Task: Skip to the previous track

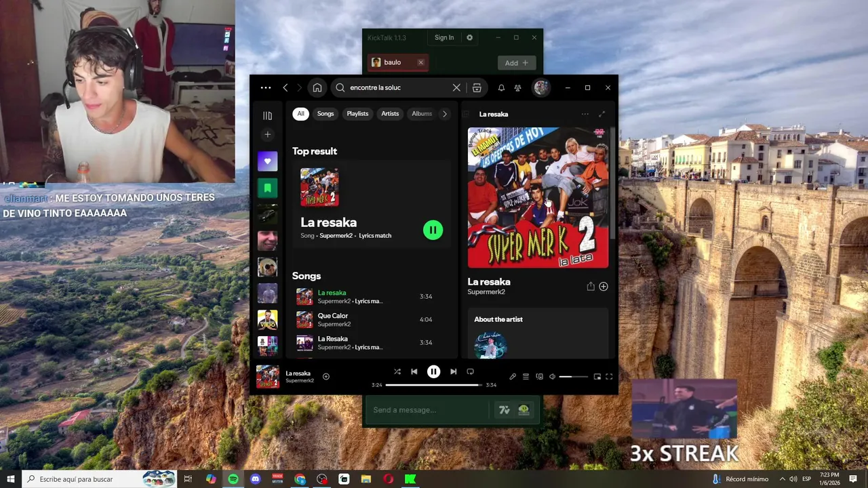Action: [414, 371]
